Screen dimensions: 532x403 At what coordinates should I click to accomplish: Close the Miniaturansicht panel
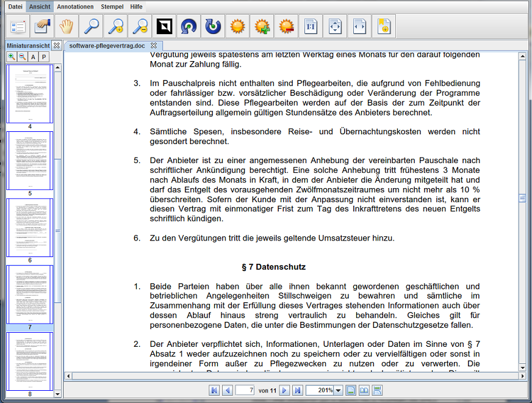coord(57,46)
